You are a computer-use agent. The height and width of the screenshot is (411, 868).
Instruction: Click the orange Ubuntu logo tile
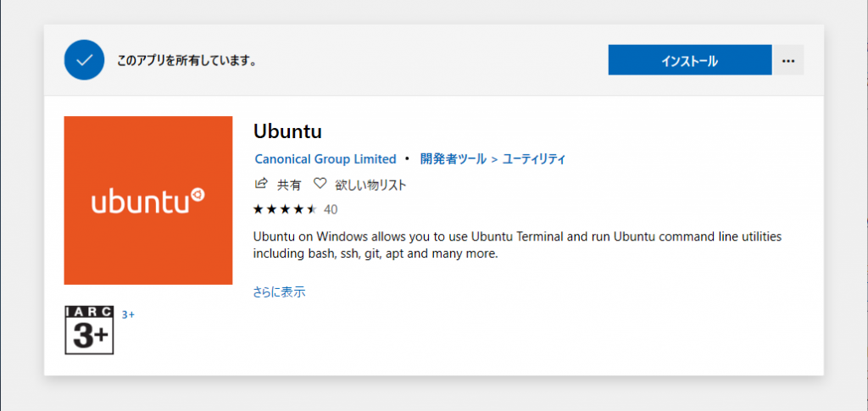[x=148, y=200]
